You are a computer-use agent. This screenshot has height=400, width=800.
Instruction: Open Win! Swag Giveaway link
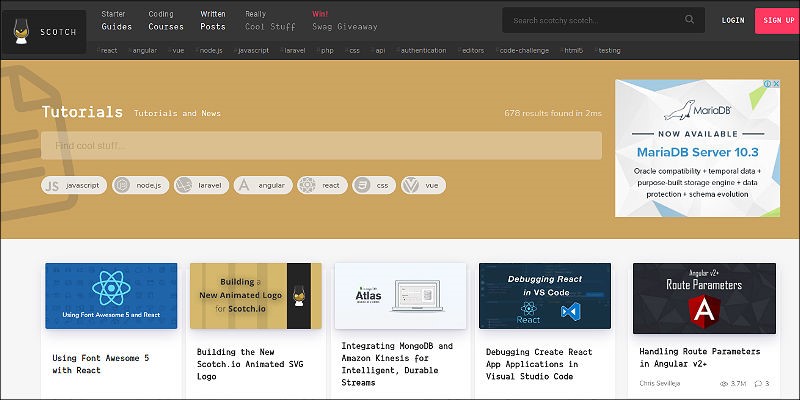click(344, 20)
